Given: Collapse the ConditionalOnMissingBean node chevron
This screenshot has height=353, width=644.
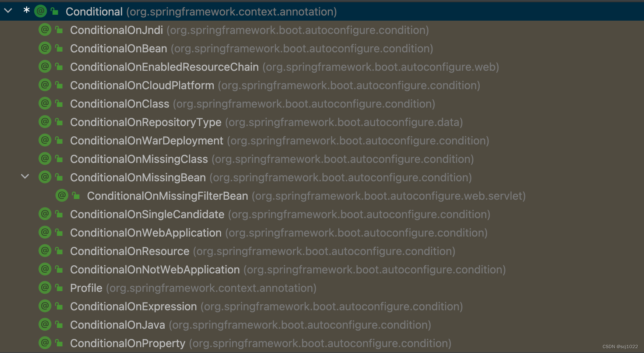Looking at the screenshot, I should pyautogui.click(x=25, y=177).
